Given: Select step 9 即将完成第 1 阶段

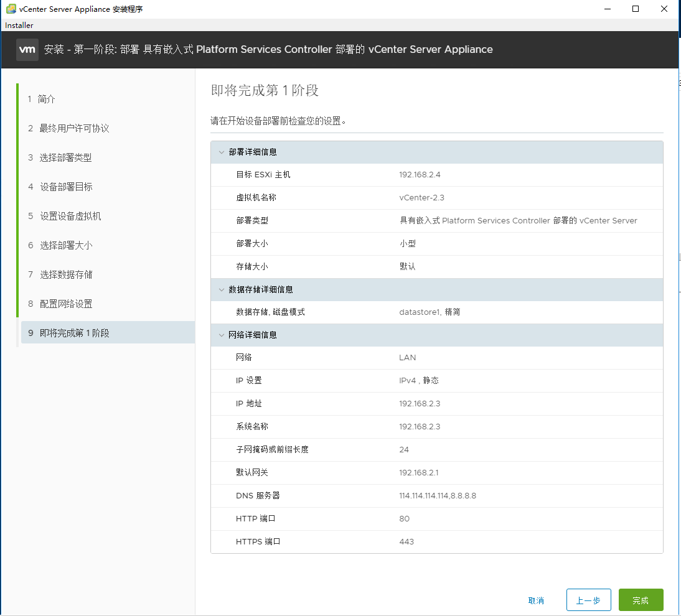Looking at the screenshot, I should point(108,333).
